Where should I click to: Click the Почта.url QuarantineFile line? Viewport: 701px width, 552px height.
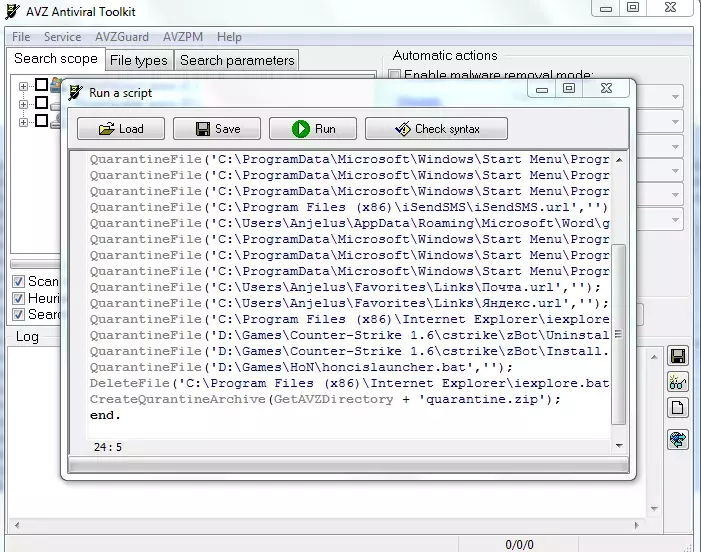tap(345, 287)
